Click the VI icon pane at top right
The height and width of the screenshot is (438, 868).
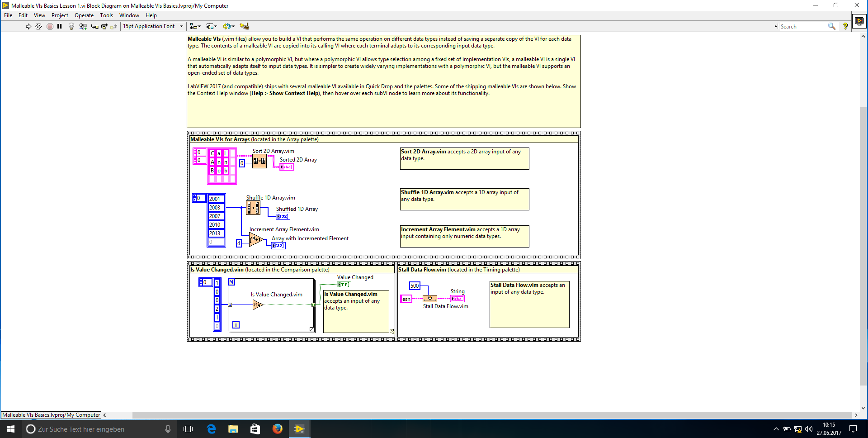click(x=859, y=21)
